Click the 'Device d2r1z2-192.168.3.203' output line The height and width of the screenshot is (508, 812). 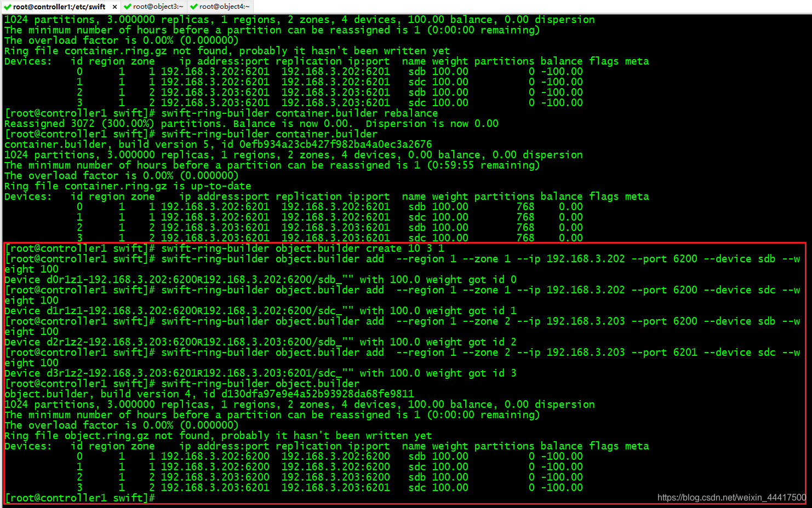pos(260,342)
